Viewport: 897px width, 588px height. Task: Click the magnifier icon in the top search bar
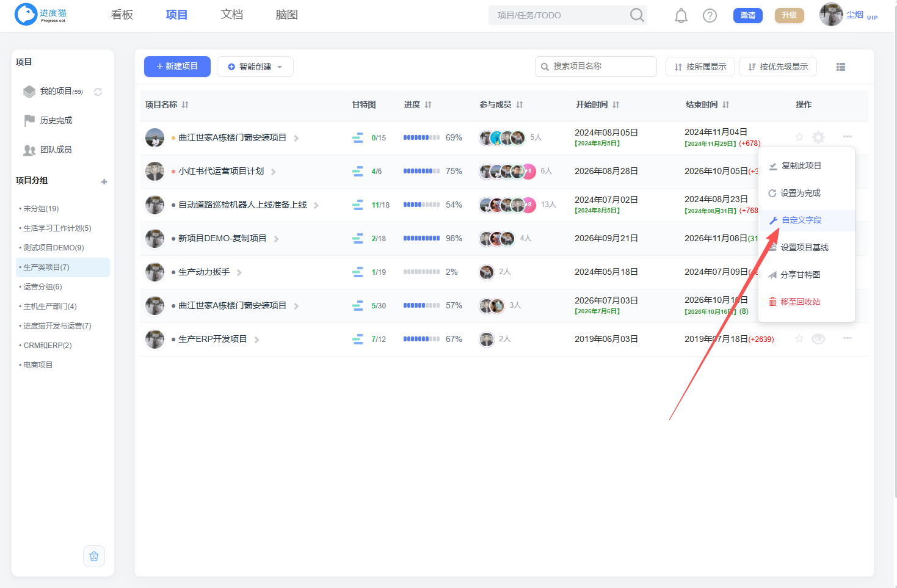coord(636,15)
